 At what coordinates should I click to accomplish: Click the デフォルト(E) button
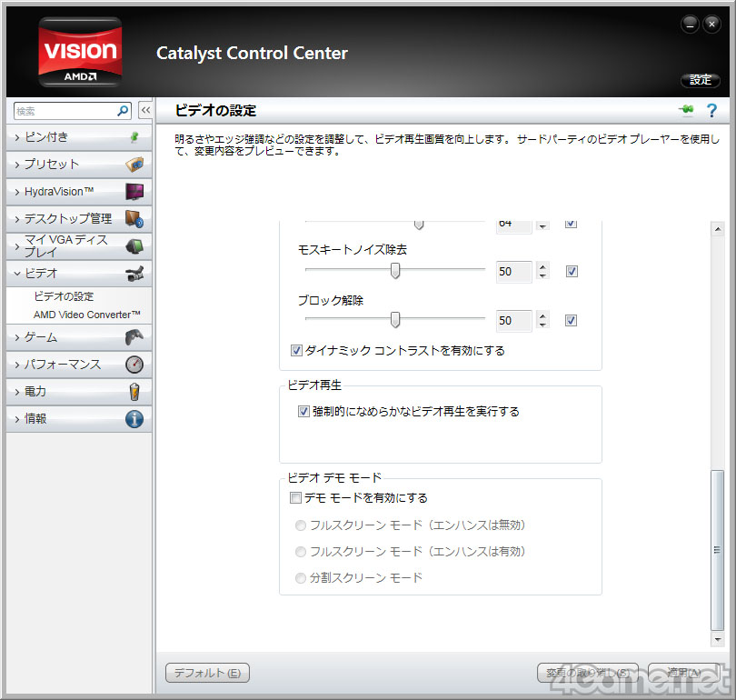click(x=207, y=673)
